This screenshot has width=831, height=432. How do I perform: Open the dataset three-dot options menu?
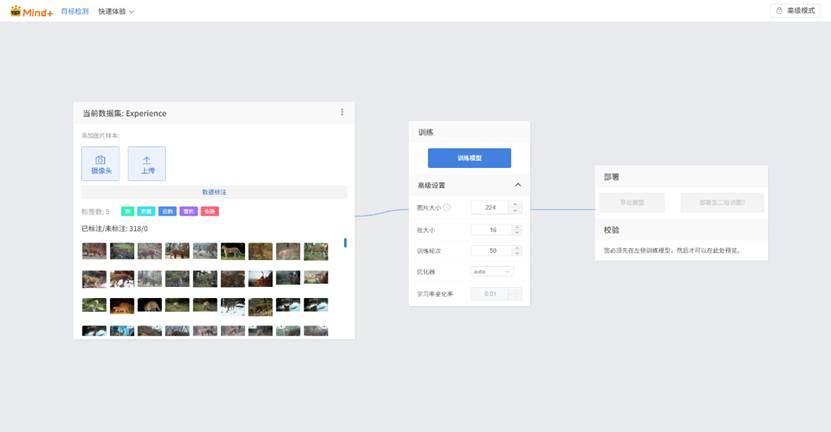(342, 112)
